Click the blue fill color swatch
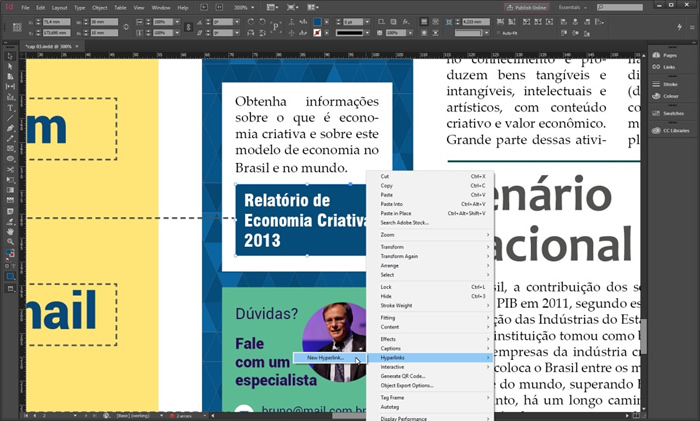 [318, 20]
